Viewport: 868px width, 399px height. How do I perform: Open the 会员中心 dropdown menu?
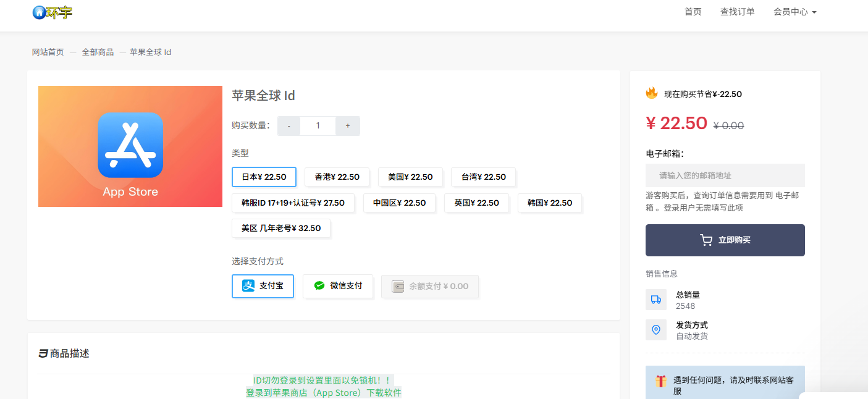tap(795, 12)
